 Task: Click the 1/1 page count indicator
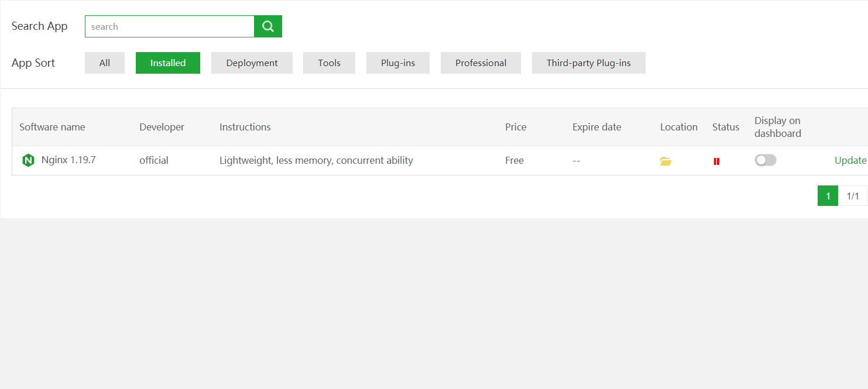pos(853,196)
